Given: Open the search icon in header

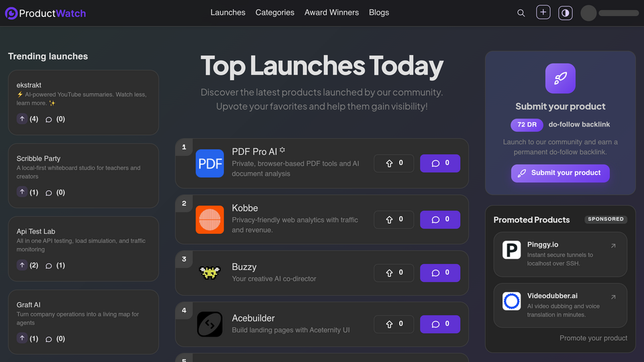Looking at the screenshot, I should point(521,13).
